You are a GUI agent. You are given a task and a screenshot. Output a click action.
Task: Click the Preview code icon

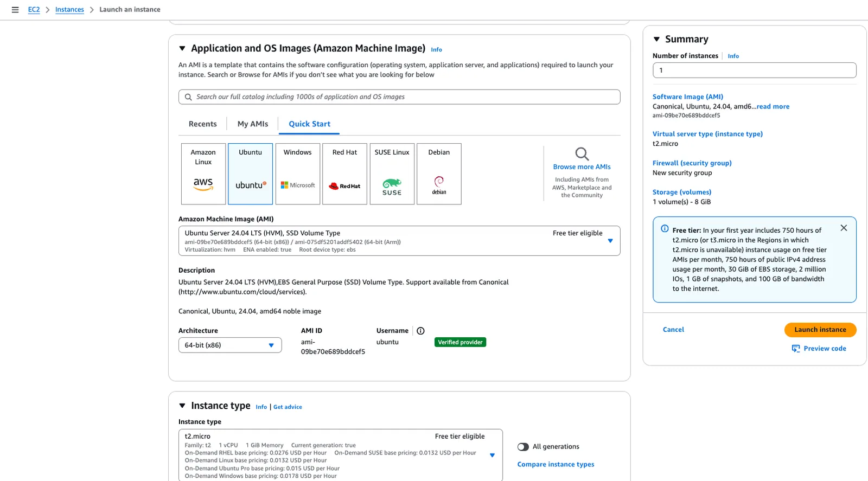[796, 349]
